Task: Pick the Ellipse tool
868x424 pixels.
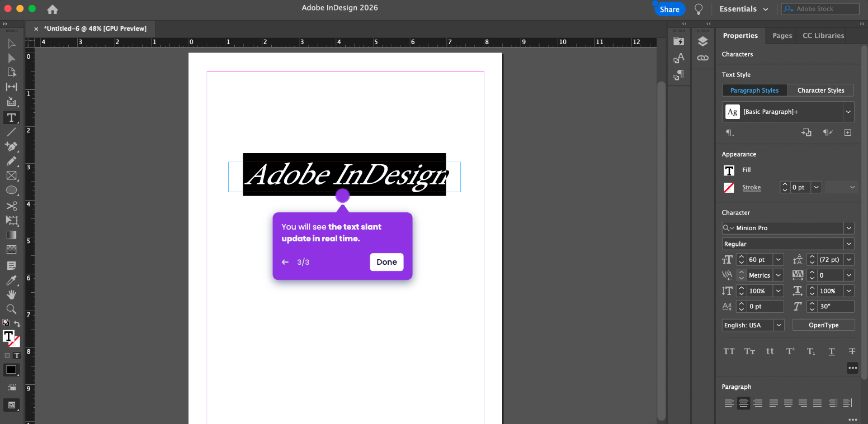Action: (11, 190)
